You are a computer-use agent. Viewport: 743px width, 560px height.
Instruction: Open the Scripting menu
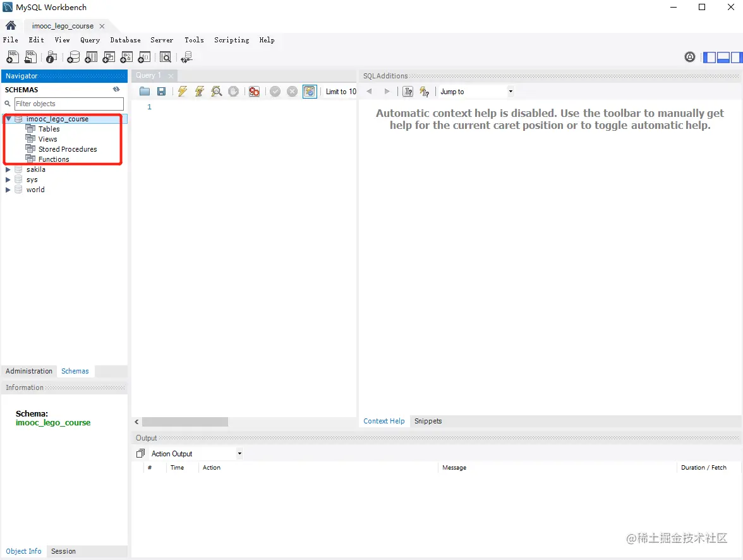pyautogui.click(x=232, y=40)
